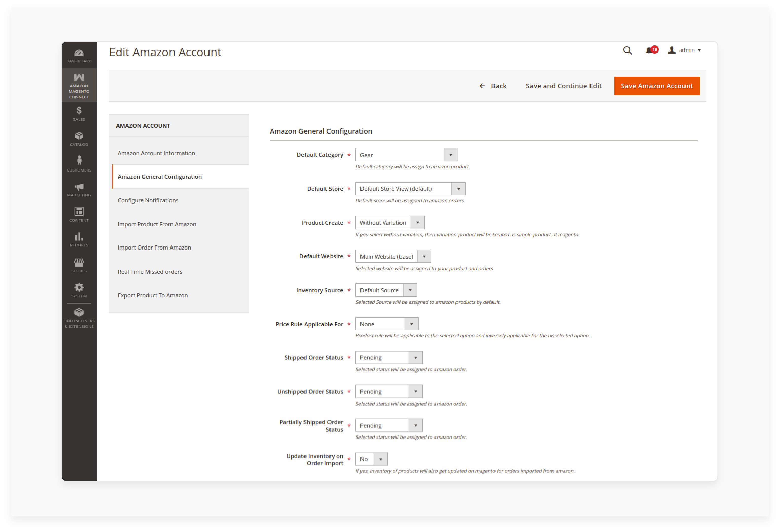
Task: Open the Marketing sidebar menu
Action: 79,190
